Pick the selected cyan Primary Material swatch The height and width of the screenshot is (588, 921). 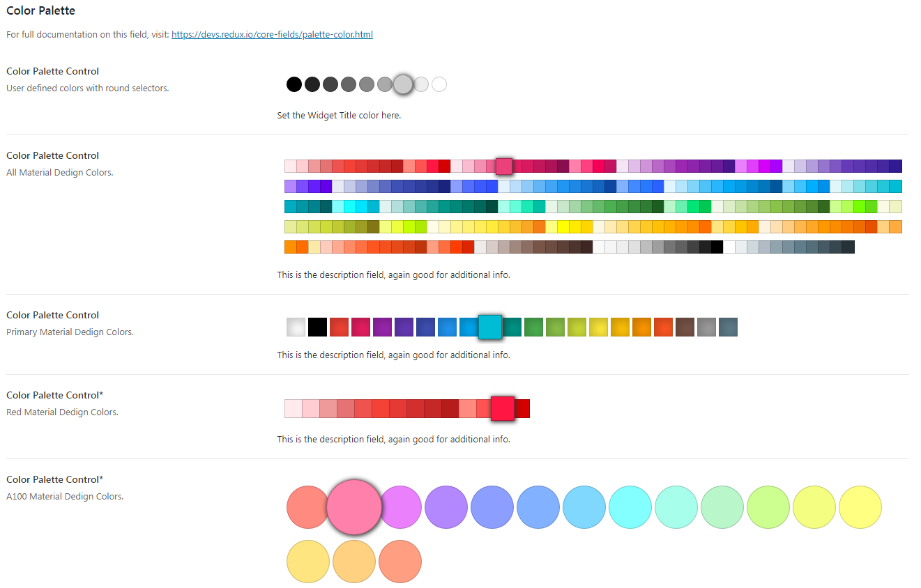pyautogui.click(x=490, y=327)
